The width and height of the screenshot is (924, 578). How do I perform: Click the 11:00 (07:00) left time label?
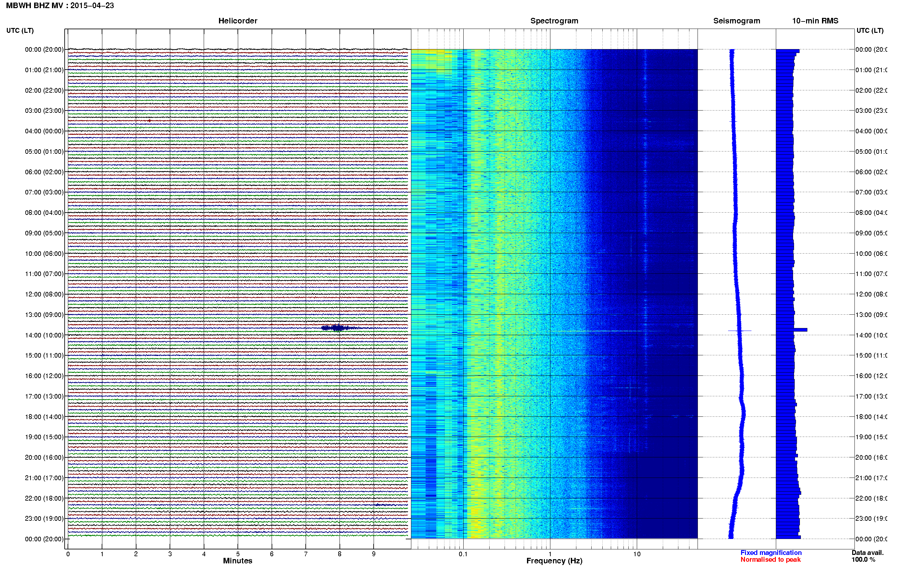44,274
